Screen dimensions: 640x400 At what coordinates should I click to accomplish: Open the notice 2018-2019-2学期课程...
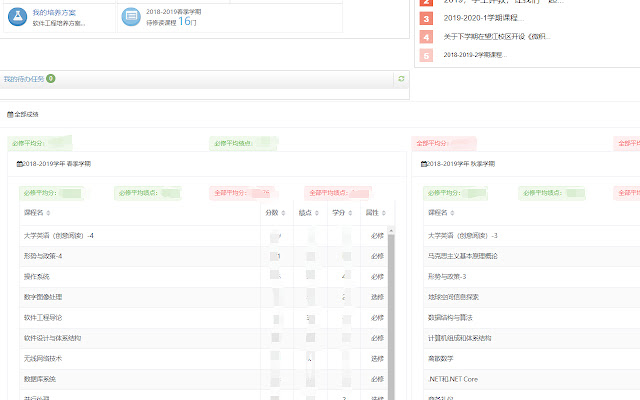pos(475,55)
